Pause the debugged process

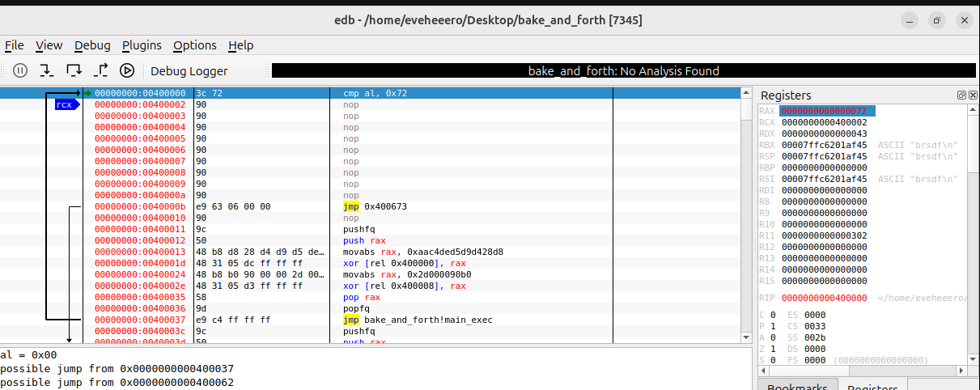click(x=20, y=70)
